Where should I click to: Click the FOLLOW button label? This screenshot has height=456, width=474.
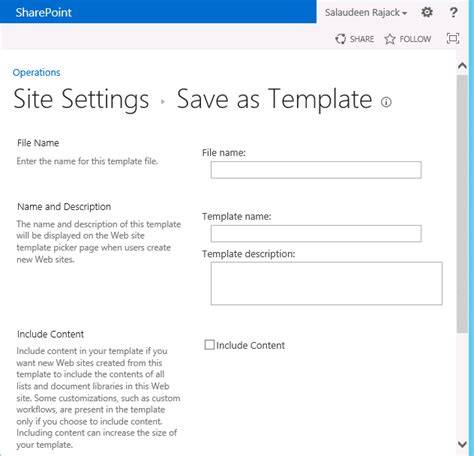(415, 39)
